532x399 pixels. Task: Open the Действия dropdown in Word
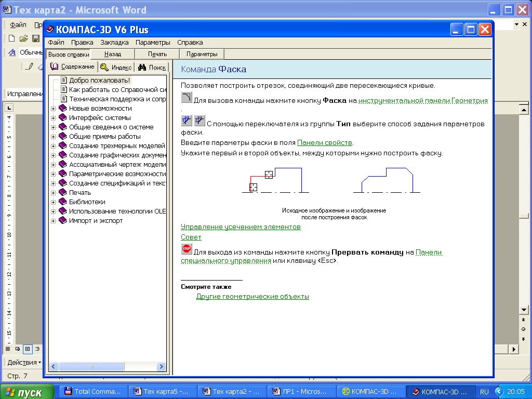tap(24, 362)
